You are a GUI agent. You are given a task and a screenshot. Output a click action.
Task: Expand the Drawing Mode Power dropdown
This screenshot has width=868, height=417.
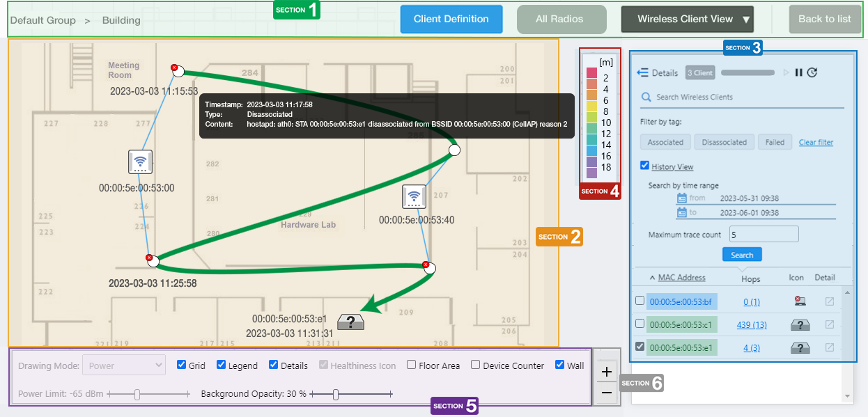123,365
